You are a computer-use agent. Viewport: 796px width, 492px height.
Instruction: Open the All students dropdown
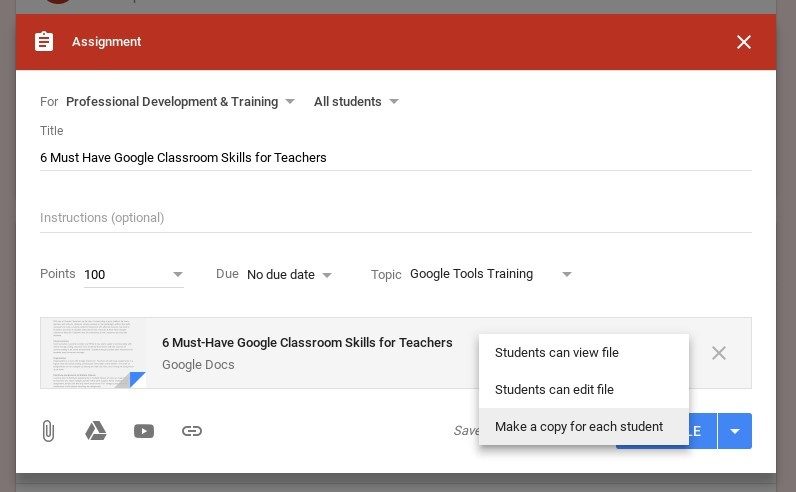(x=356, y=102)
